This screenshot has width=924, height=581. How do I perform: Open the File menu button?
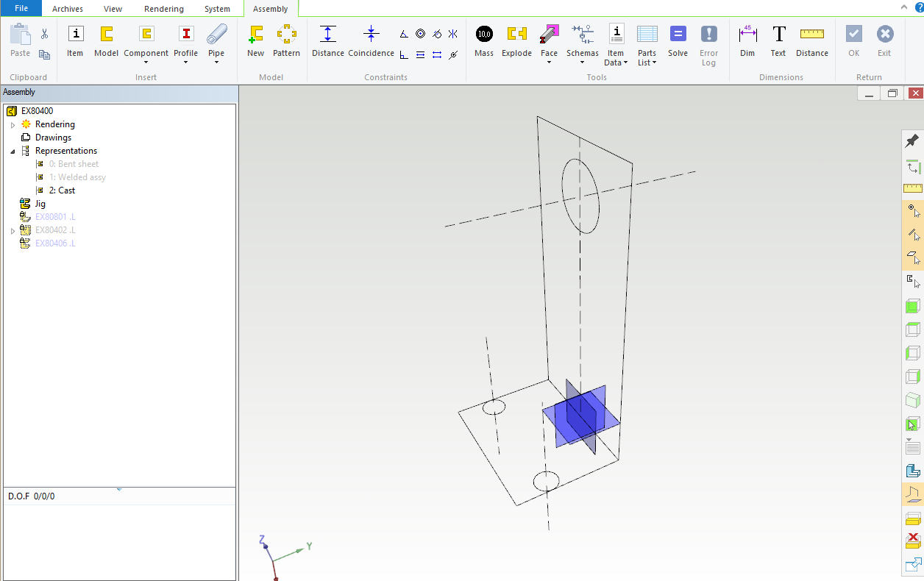(x=21, y=9)
